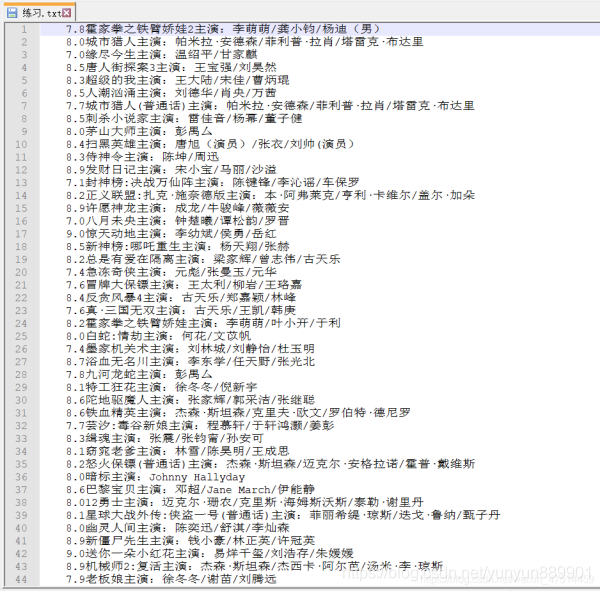This screenshot has width=600, height=591.
Task: Select the 练习.txt file tab
Action: tap(39, 12)
